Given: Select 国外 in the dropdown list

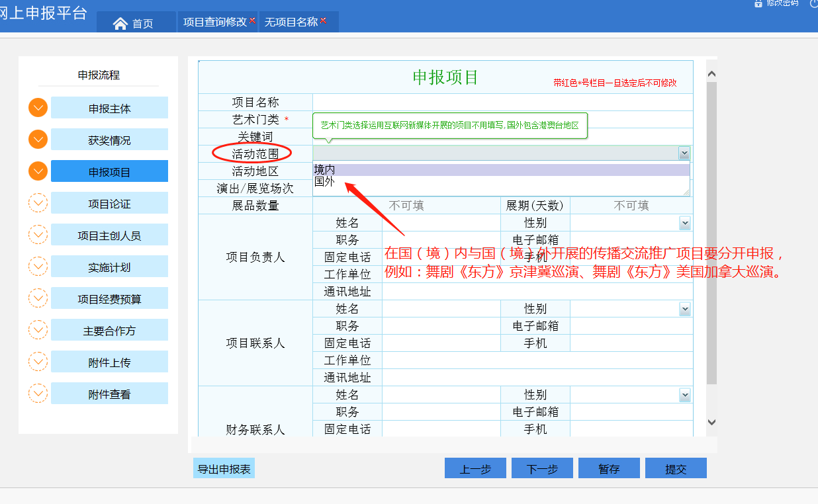Looking at the screenshot, I should point(324,181).
